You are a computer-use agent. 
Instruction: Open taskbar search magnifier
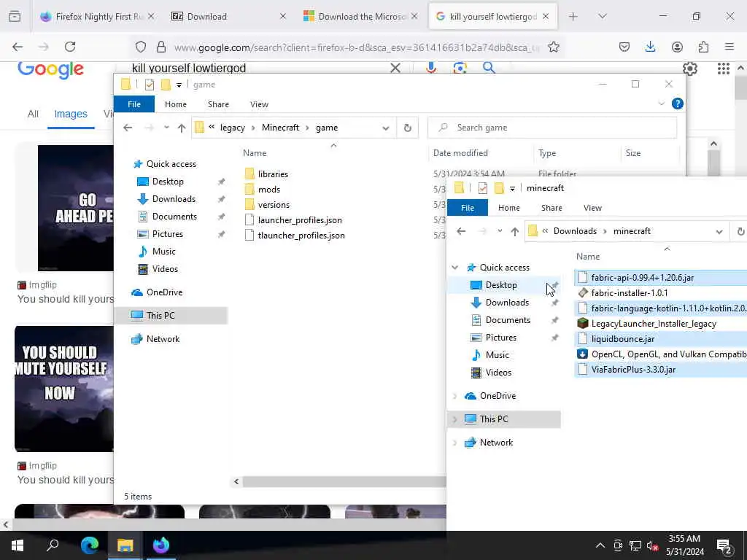click(53, 545)
